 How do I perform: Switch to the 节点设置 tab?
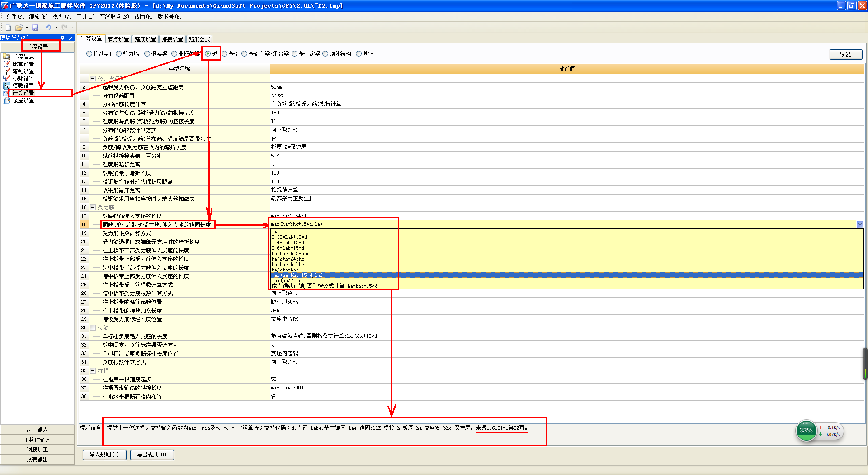pos(118,39)
